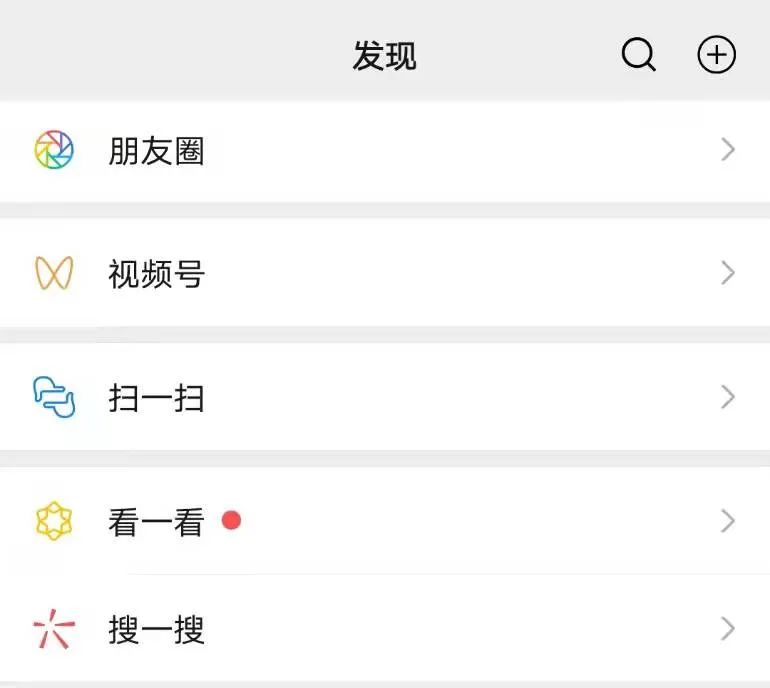Expand the 视频号 row chevron

point(728,273)
